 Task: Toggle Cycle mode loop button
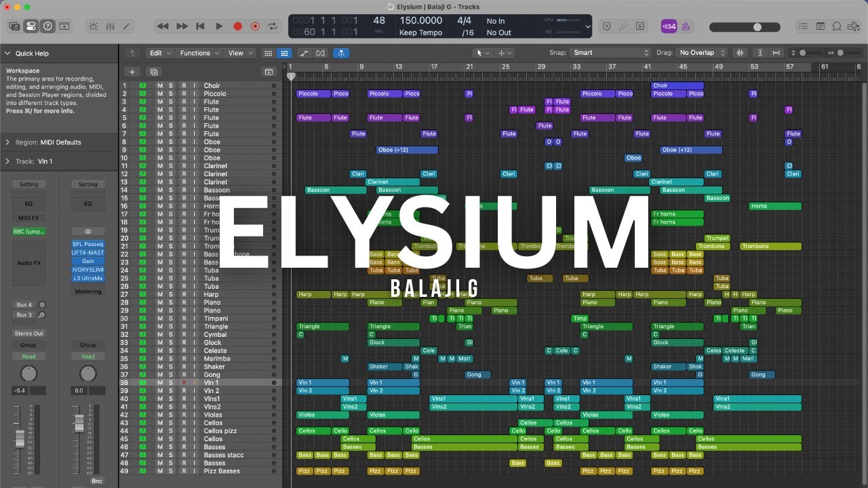pyautogui.click(x=273, y=26)
